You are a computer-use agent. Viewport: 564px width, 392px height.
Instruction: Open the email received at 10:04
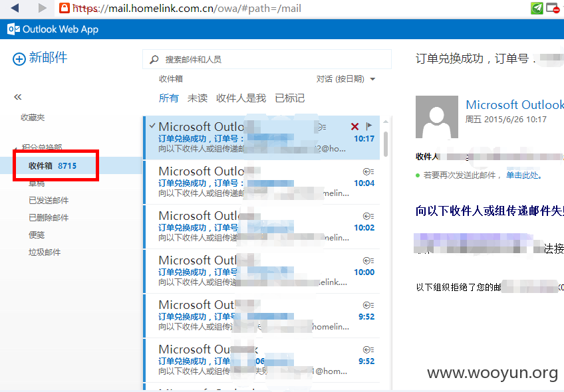coord(262,182)
